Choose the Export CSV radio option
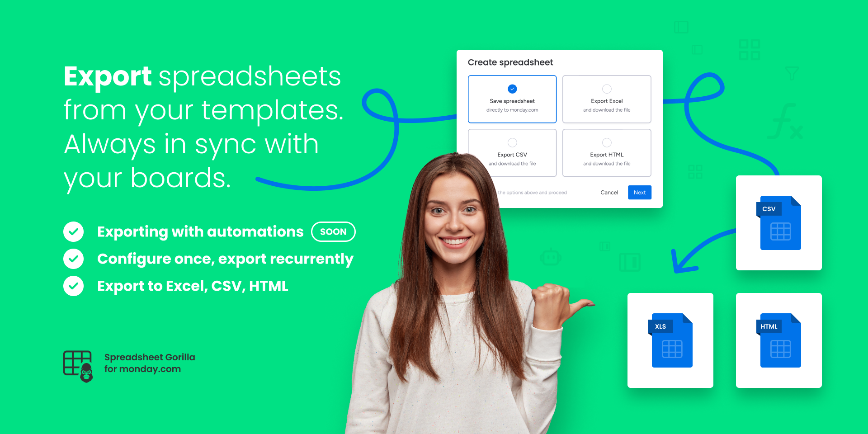 pyautogui.click(x=512, y=143)
